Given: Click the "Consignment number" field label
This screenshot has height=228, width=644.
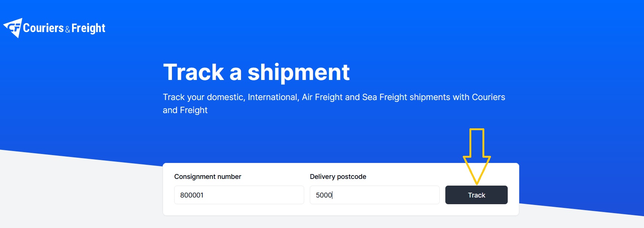Looking at the screenshot, I should (208, 177).
